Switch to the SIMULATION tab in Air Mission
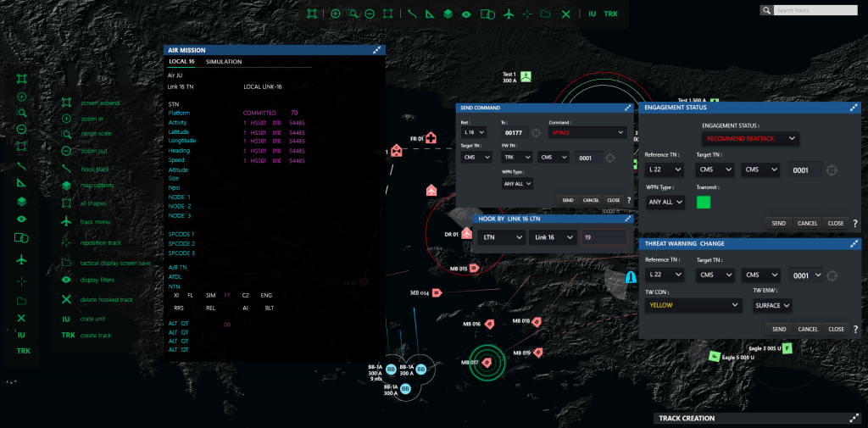This screenshot has width=868, height=428. pyautogui.click(x=224, y=62)
